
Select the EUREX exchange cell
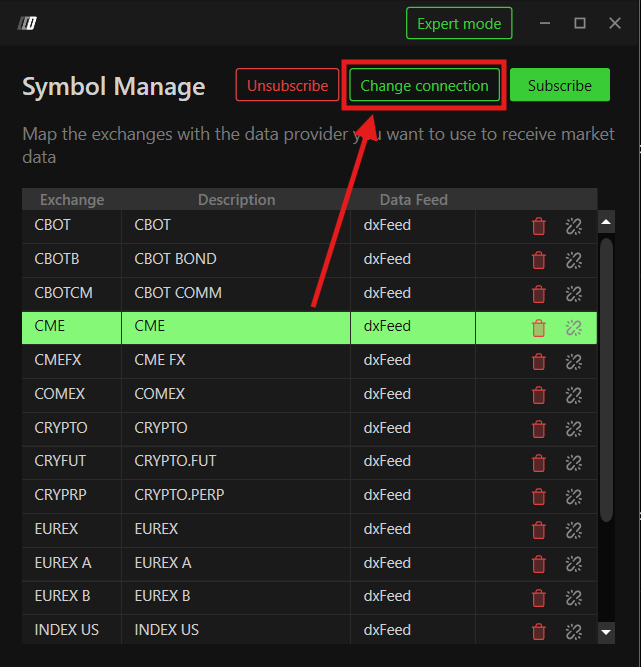[71, 530]
